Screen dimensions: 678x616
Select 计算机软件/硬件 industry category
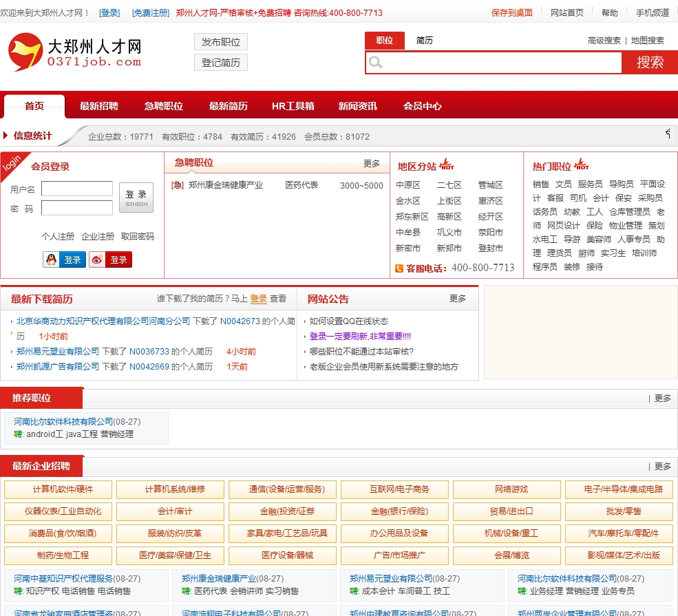coord(58,489)
